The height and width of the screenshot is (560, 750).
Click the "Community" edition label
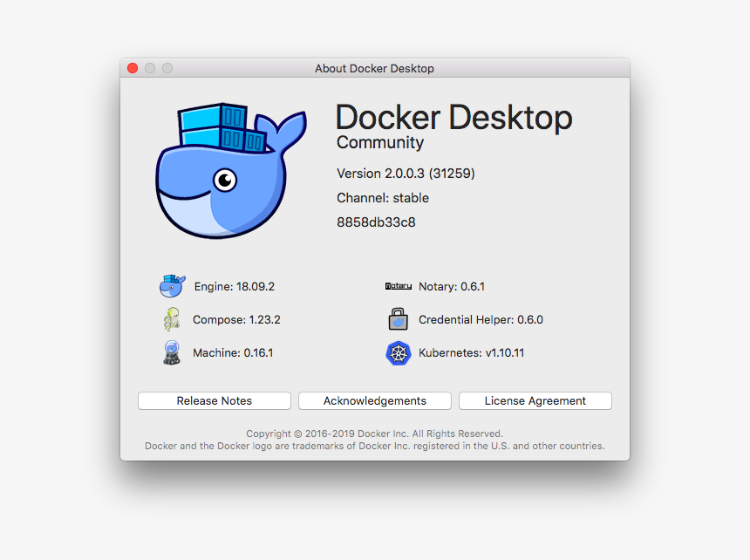(380, 142)
